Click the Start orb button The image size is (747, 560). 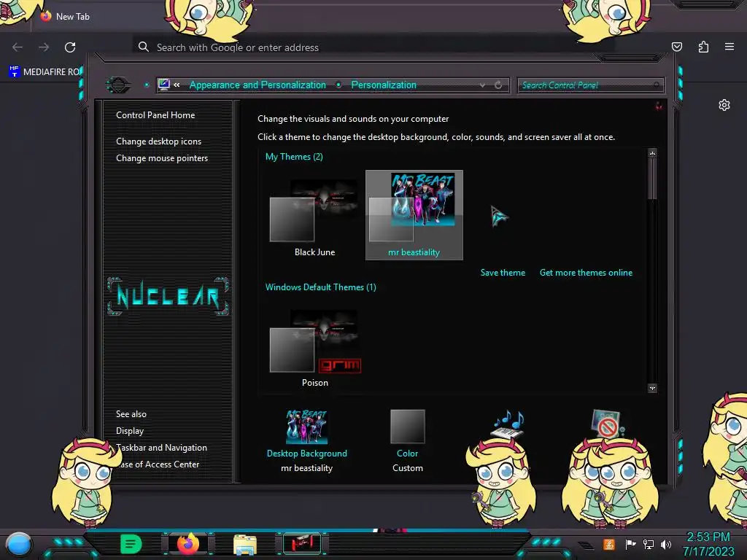[x=19, y=545]
